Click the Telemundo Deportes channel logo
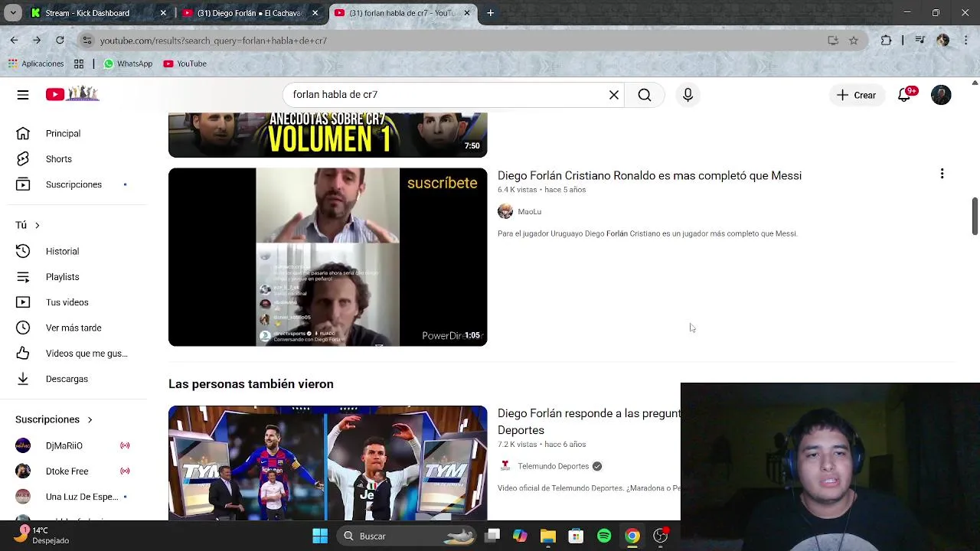Viewport: 980px width, 551px height. [x=505, y=466]
